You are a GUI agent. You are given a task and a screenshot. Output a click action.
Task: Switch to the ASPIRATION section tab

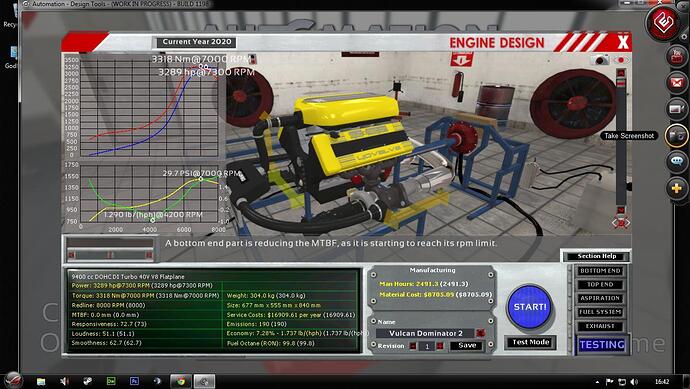(x=600, y=298)
